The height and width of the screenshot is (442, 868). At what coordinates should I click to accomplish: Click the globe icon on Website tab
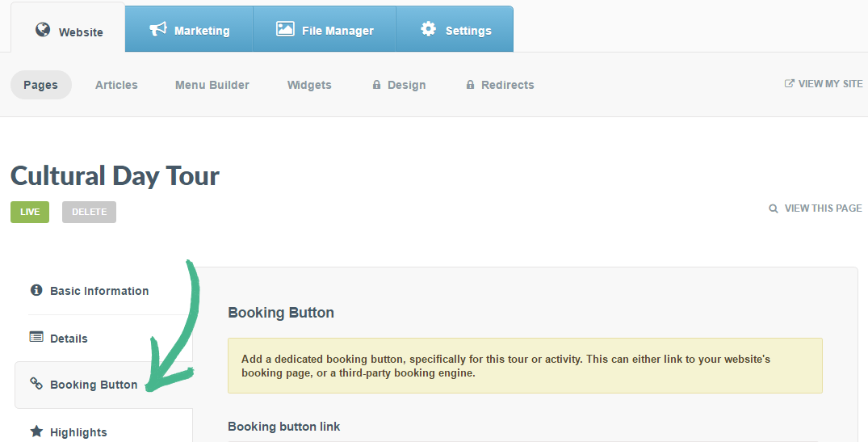click(43, 30)
